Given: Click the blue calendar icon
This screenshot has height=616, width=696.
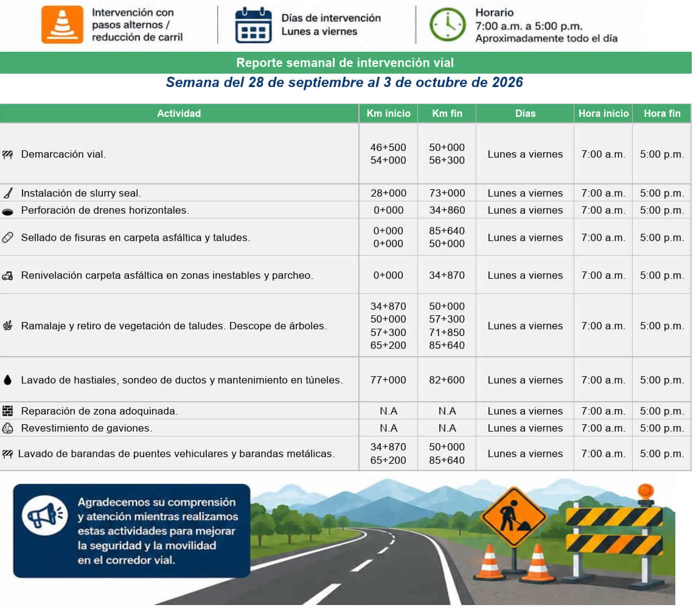Looking at the screenshot, I should pos(253,25).
